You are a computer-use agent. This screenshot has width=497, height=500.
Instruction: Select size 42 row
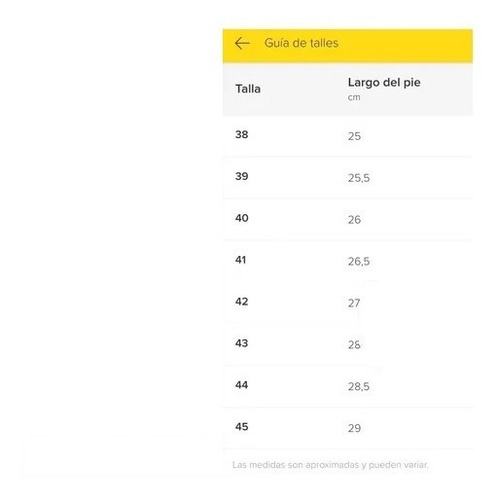tap(348, 302)
